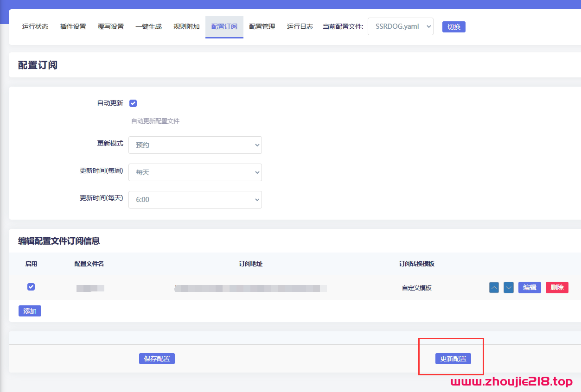Click the 切换 button to switch config
The width and height of the screenshot is (581, 392).
point(453,27)
